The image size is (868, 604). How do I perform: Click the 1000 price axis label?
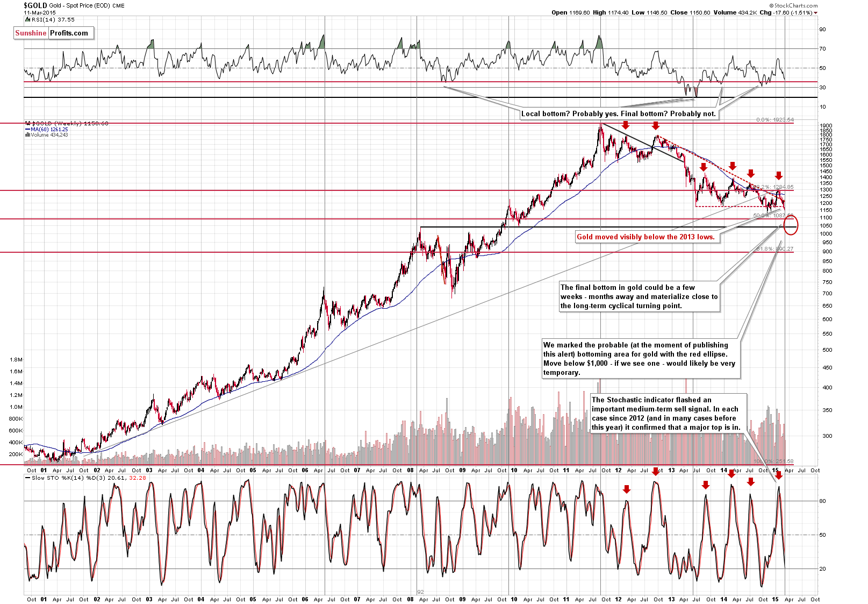tap(826, 234)
